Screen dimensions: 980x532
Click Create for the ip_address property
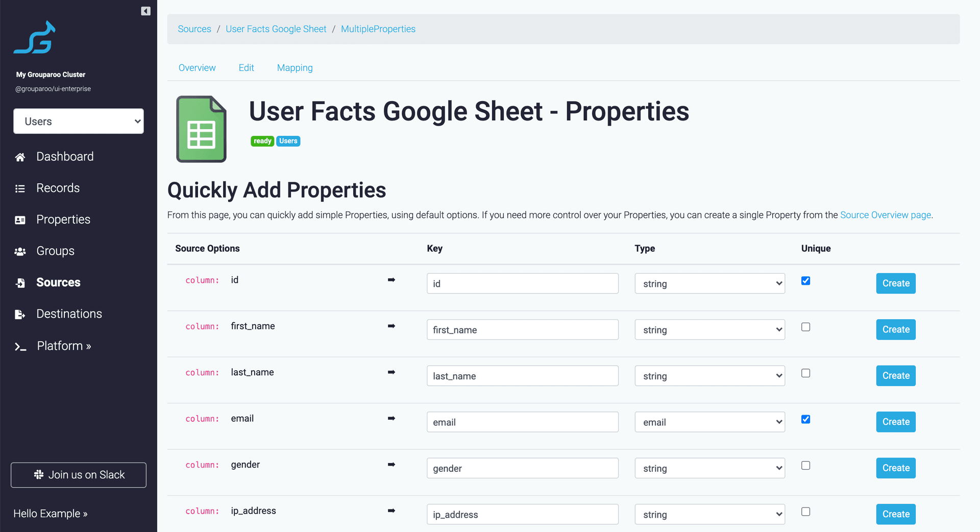point(896,514)
